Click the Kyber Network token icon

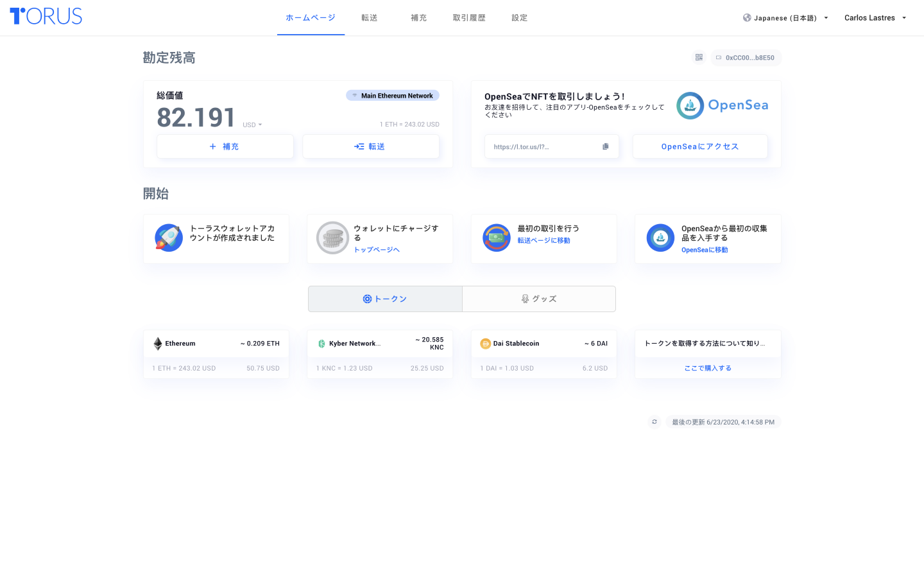[x=321, y=344]
